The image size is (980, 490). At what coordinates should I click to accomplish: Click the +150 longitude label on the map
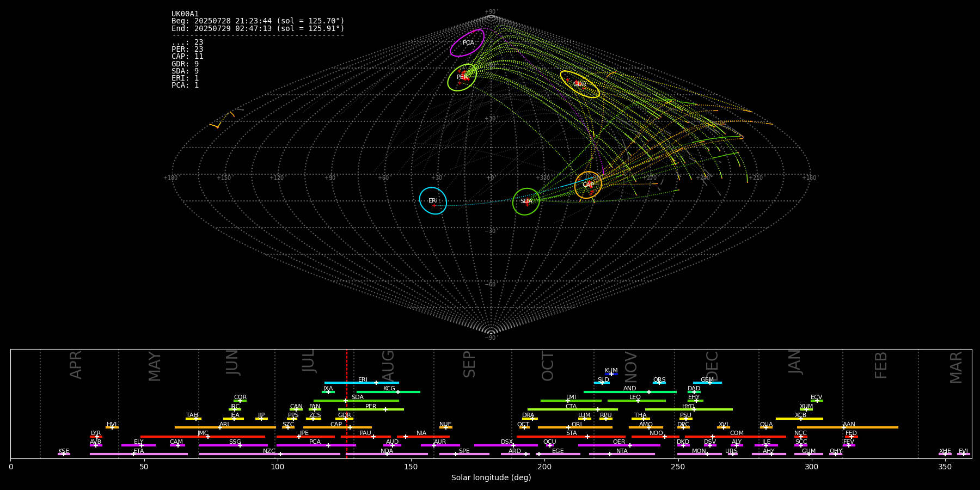click(224, 178)
